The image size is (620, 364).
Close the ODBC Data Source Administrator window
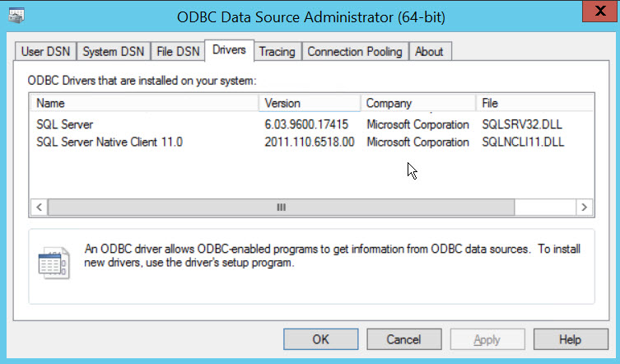click(x=600, y=11)
